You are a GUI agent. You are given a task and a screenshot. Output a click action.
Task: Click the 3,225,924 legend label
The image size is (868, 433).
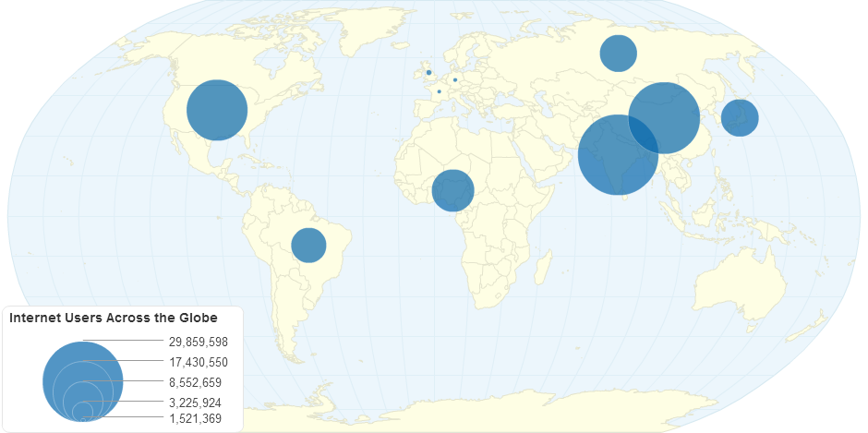click(195, 403)
